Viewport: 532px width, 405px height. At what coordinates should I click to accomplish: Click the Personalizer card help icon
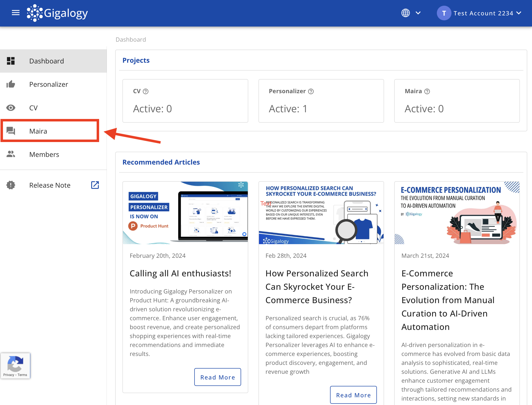point(311,91)
